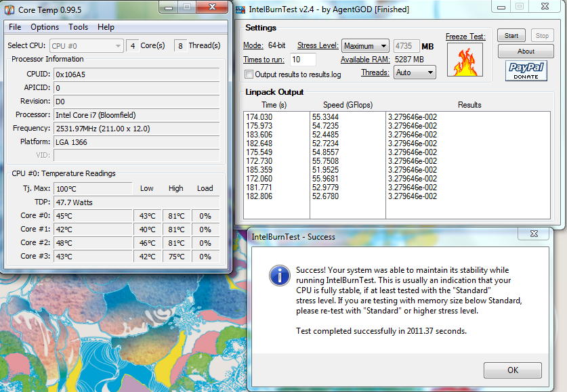Click the IntelBurnTest title bar icon
The image size is (567, 392).
[240, 9]
